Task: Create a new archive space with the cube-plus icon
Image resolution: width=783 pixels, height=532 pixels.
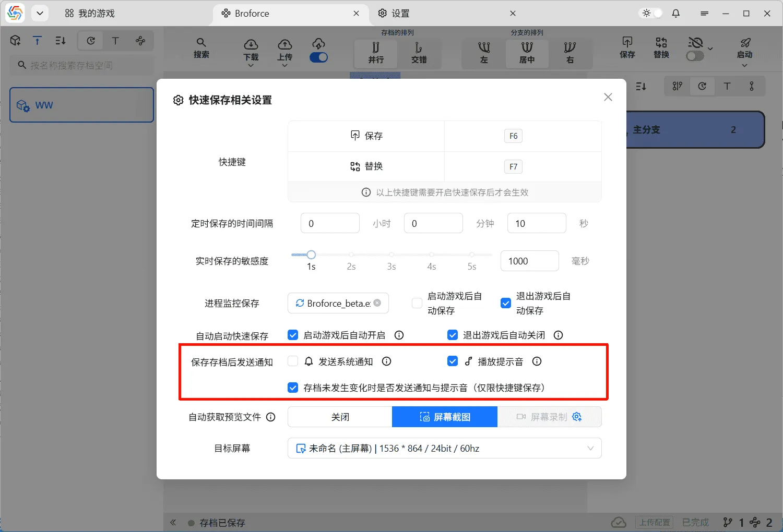Action: pos(15,40)
